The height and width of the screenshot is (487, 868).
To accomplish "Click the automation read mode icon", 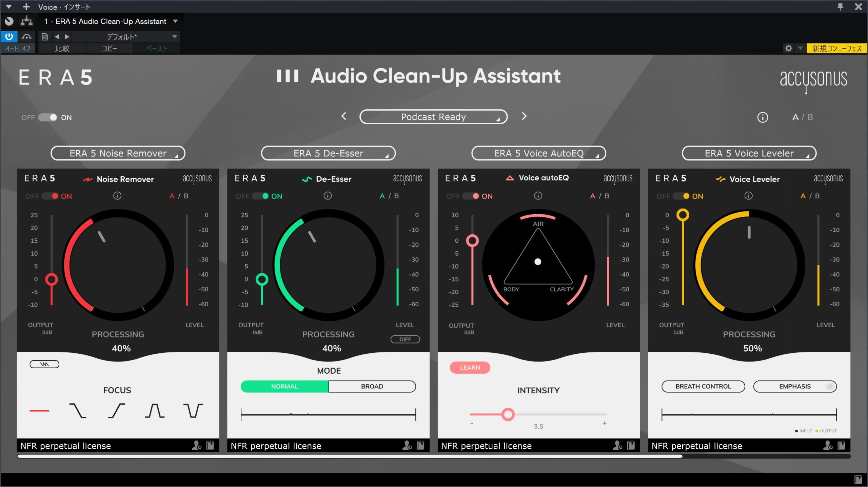I will [26, 36].
